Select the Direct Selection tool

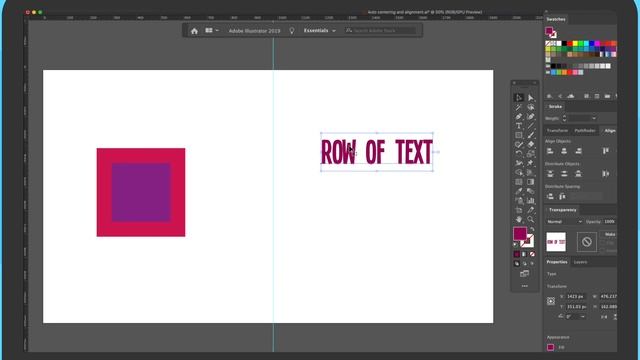click(x=531, y=98)
